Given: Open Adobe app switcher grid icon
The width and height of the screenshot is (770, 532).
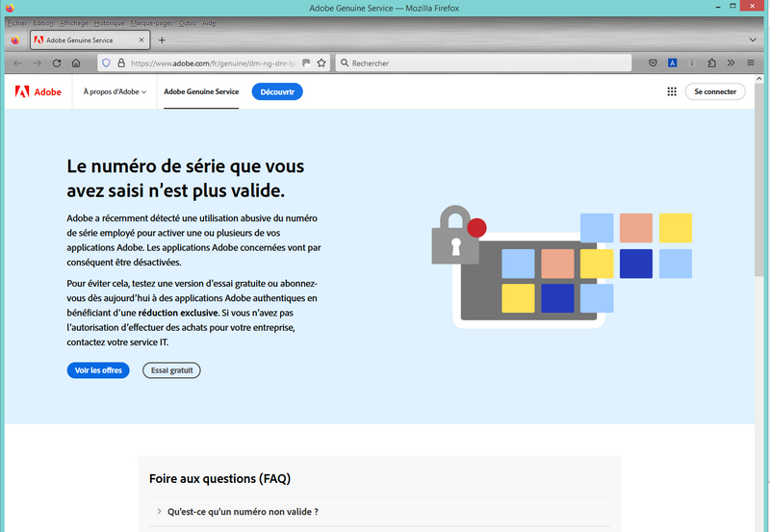Looking at the screenshot, I should pyautogui.click(x=672, y=91).
